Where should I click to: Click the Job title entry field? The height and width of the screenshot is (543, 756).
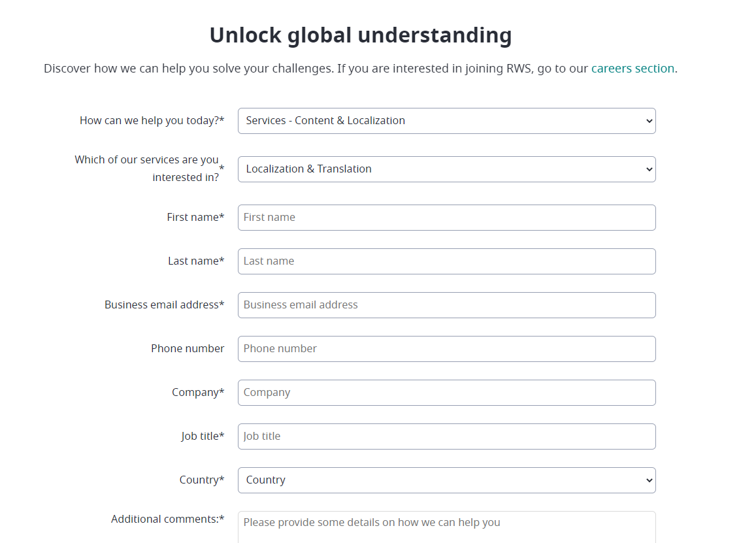446,436
